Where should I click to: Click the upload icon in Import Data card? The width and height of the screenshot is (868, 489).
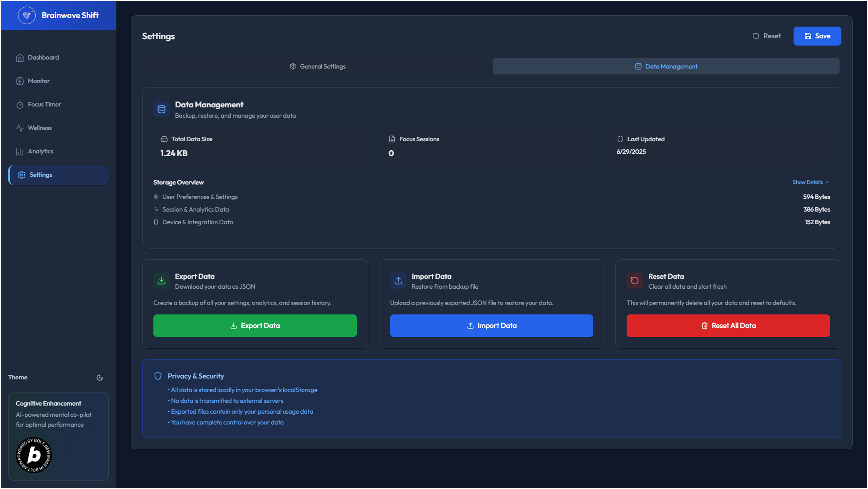[x=398, y=281]
